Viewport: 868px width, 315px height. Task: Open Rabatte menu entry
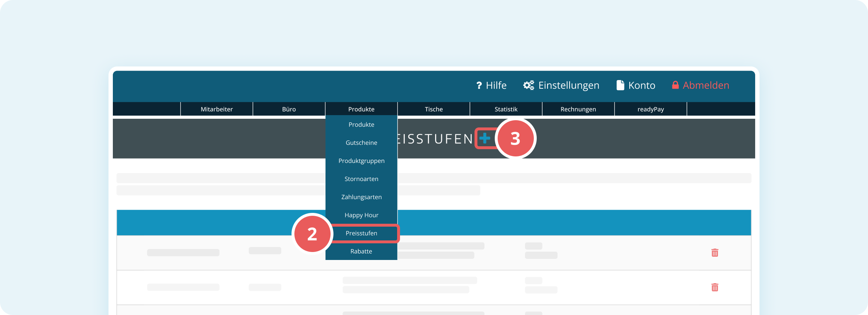pos(361,251)
